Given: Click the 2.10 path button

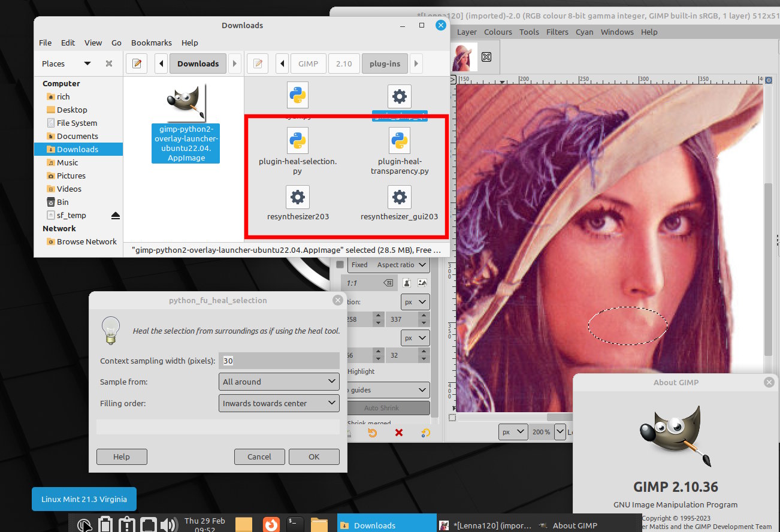Looking at the screenshot, I should (344, 64).
